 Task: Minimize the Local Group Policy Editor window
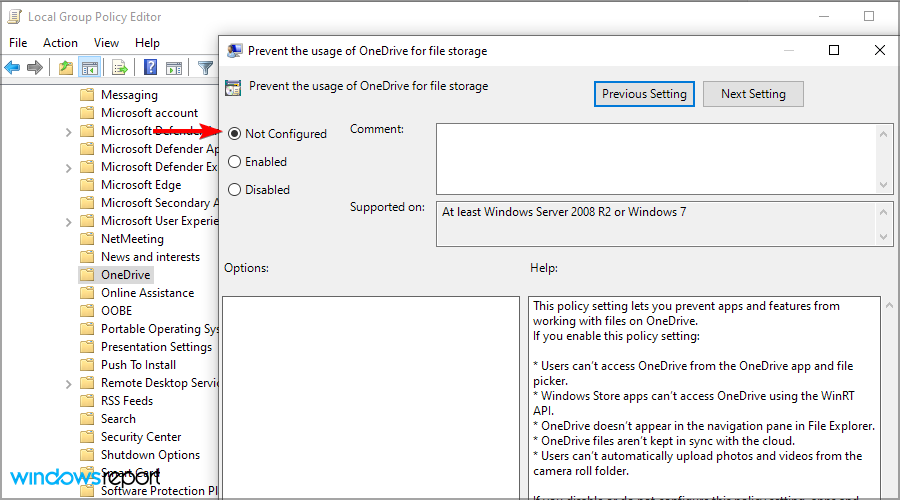[824, 17]
